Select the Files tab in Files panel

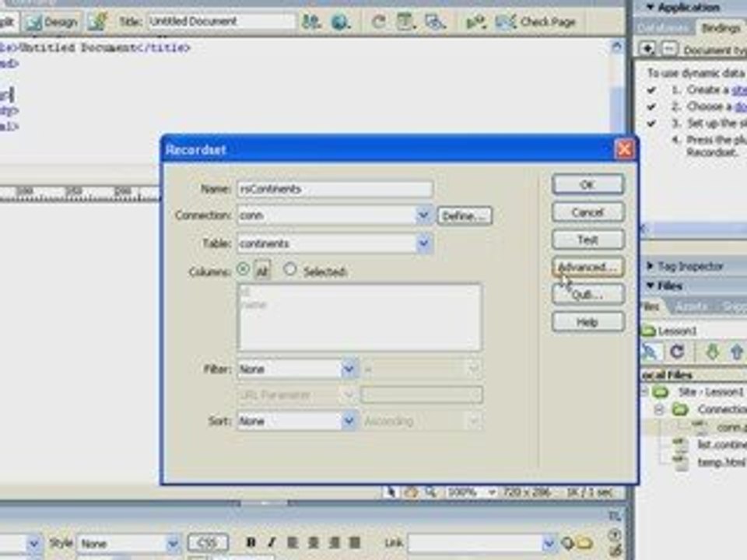pos(649,306)
